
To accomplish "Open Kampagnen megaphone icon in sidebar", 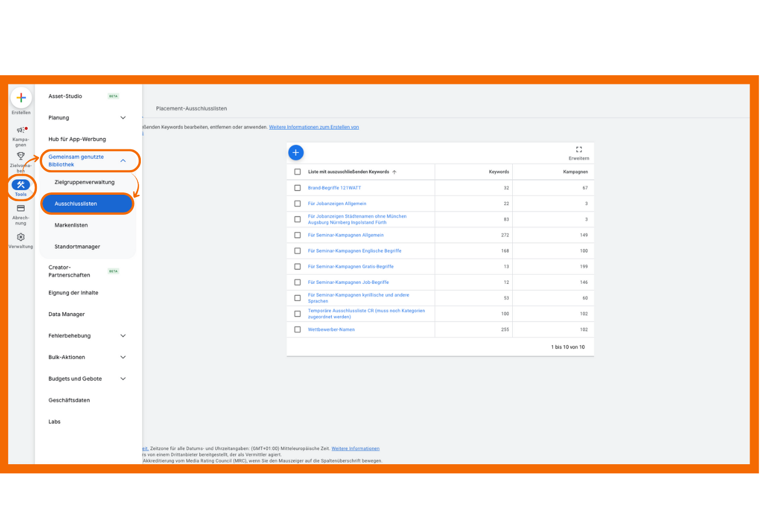I will (21, 130).
